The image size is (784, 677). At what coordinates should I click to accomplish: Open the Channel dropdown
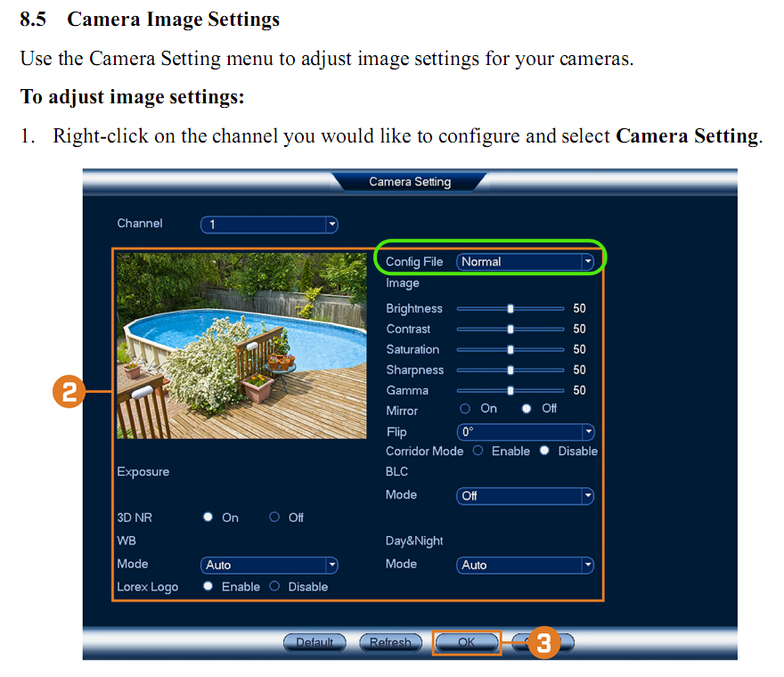click(x=269, y=224)
